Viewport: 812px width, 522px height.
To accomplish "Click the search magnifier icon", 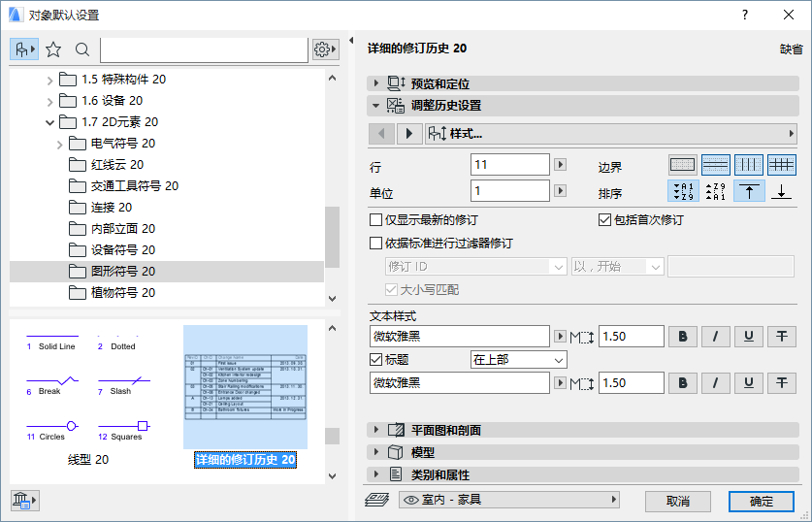I will 81,49.
